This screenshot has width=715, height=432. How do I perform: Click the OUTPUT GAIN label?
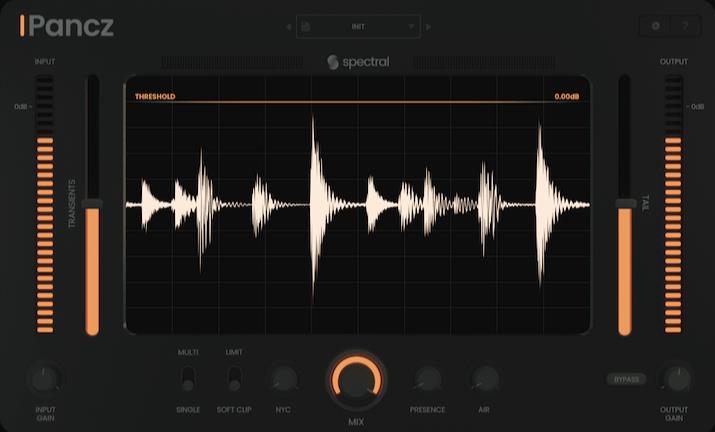click(x=674, y=414)
